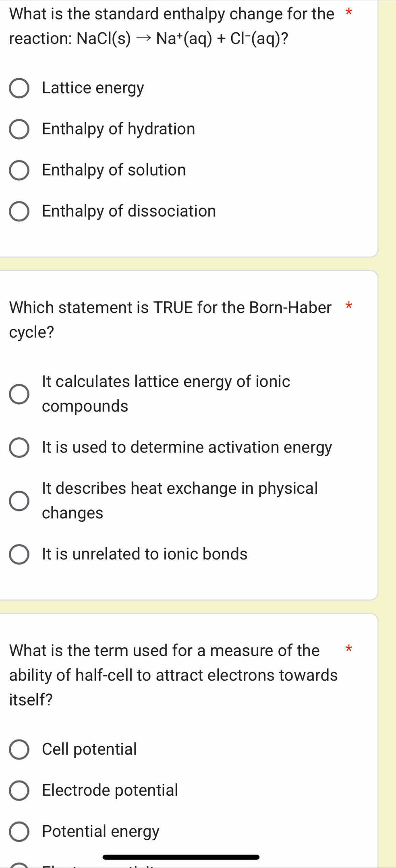This screenshot has height=868, width=396.
Task: Pick "It is unrelated to ionic bonds"
Action: (x=143, y=555)
